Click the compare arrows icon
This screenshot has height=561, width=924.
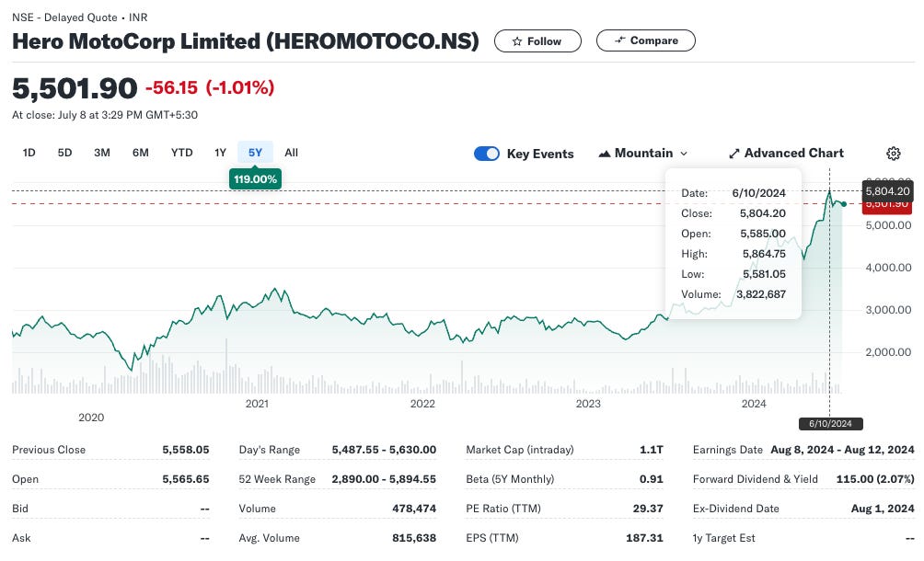tap(619, 40)
